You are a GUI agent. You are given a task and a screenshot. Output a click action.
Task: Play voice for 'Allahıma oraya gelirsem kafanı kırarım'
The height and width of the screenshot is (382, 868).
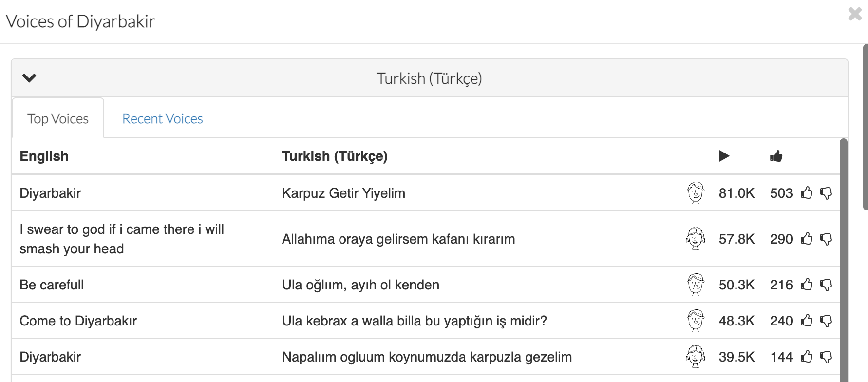tap(696, 239)
